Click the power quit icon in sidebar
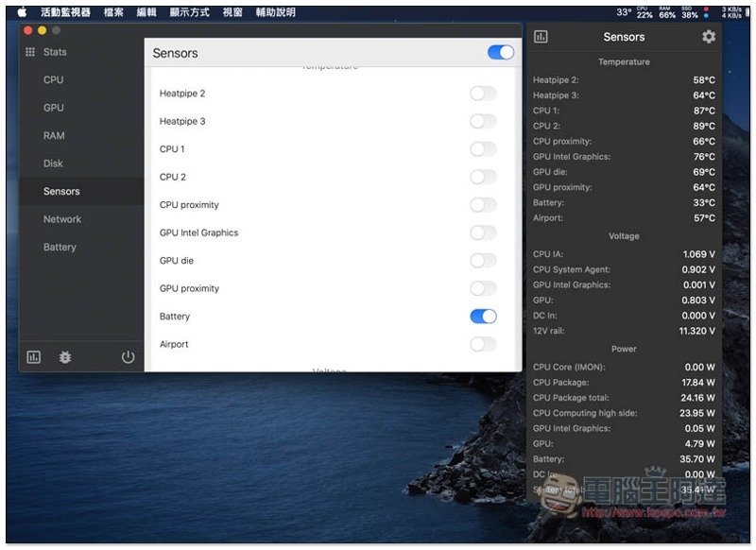The height and width of the screenshot is (550, 756). tap(128, 357)
